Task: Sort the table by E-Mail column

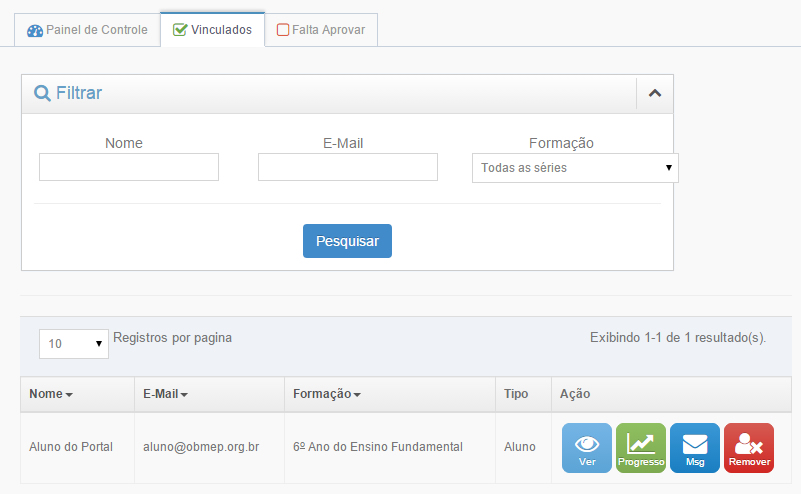Action: point(165,394)
